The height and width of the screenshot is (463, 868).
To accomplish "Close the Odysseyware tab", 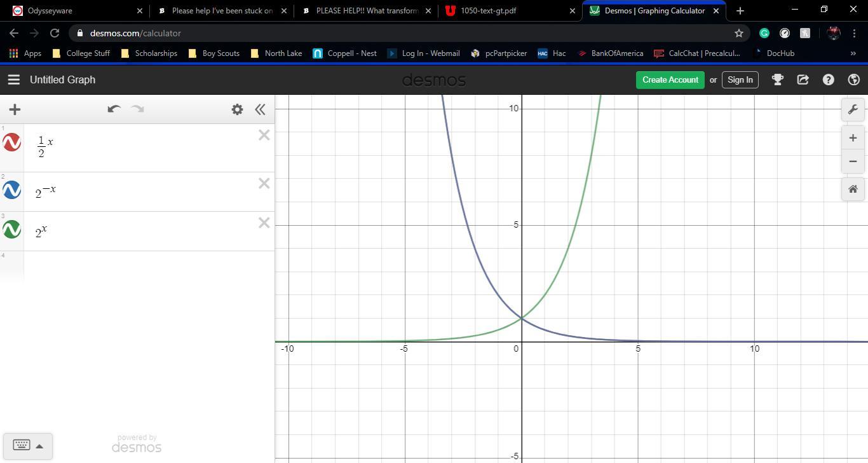I will click(140, 11).
